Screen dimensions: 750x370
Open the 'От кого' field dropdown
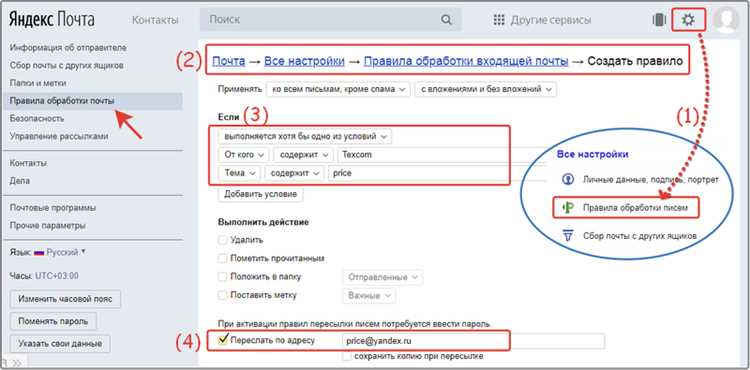tap(243, 155)
